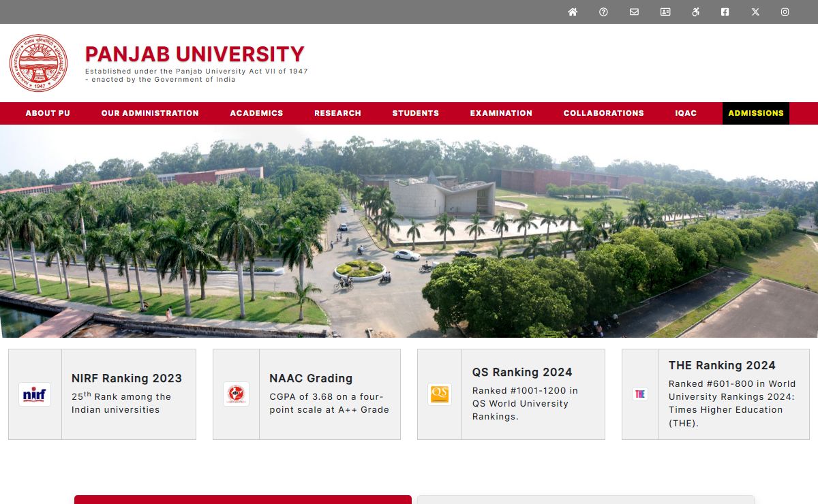This screenshot has height=504, width=818.
Task: Open the Instagram icon
Action: pos(785,12)
